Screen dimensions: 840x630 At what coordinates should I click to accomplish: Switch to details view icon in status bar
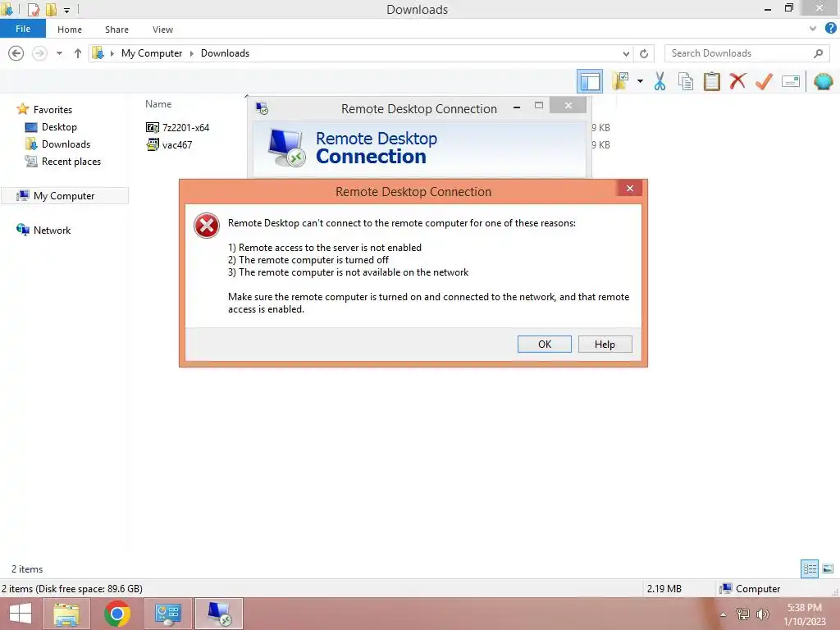tap(810, 568)
